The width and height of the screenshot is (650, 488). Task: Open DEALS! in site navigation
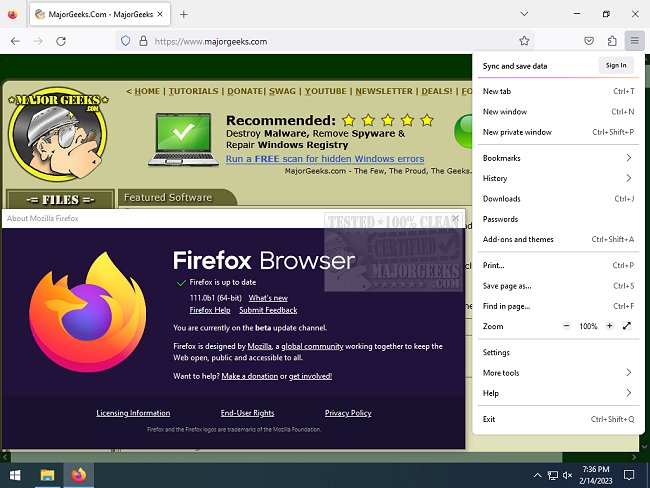pyautogui.click(x=437, y=91)
